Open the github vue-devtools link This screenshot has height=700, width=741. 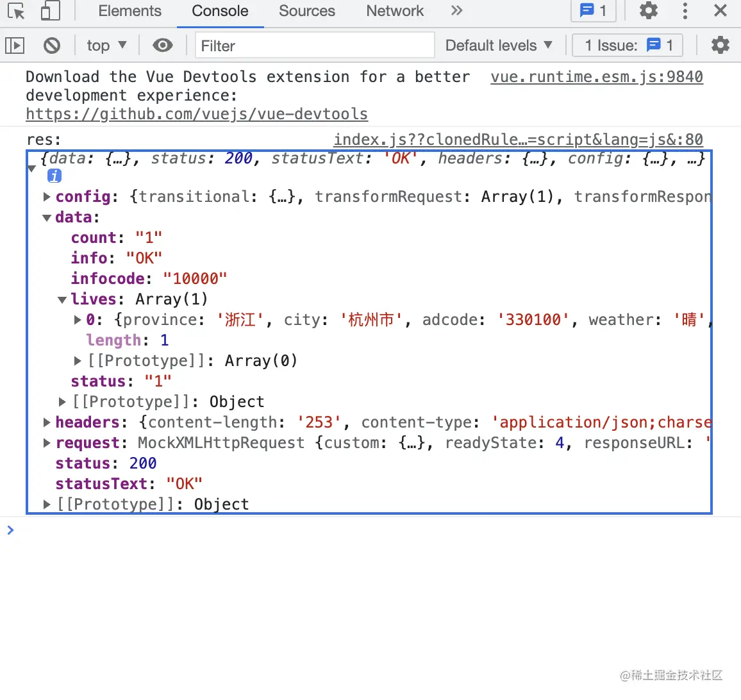pos(197,114)
